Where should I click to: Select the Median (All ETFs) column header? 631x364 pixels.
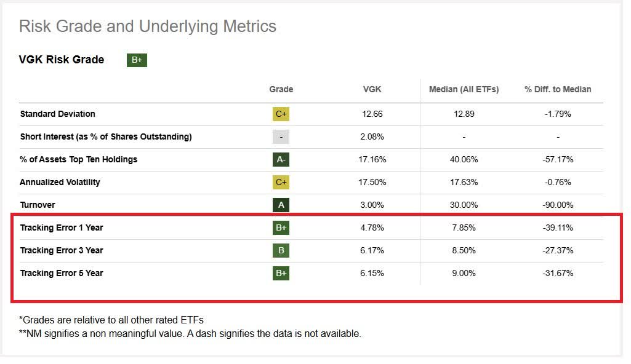point(464,89)
